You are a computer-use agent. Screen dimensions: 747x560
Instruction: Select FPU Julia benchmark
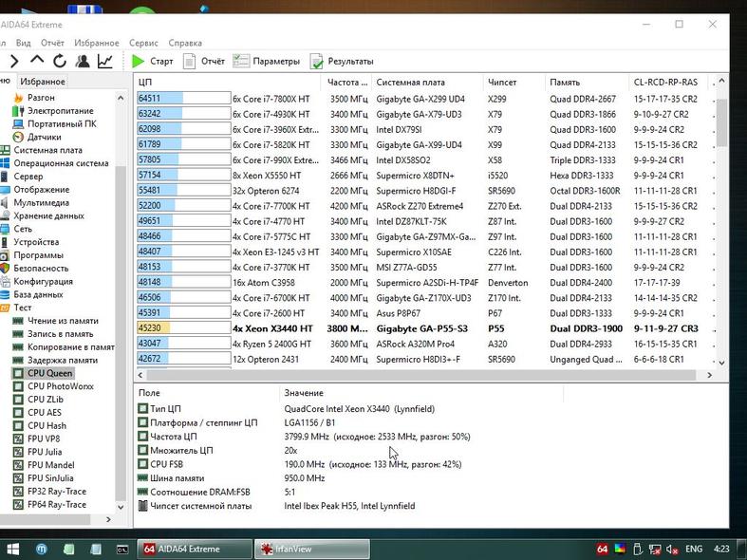[x=45, y=452]
